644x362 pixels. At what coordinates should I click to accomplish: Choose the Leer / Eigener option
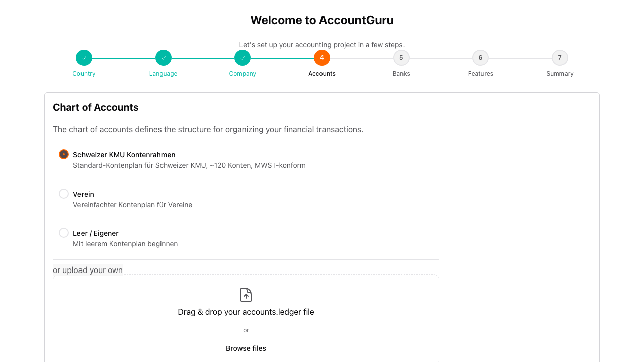tap(63, 233)
